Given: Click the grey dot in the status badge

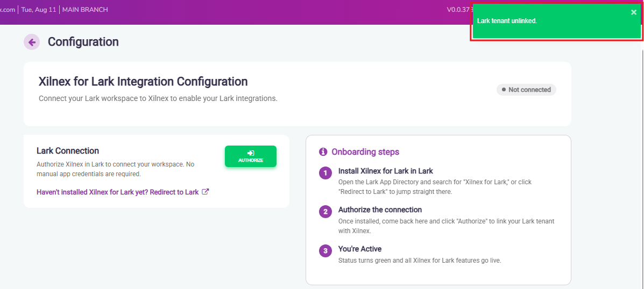Looking at the screenshot, I should pyautogui.click(x=504, y=89).
